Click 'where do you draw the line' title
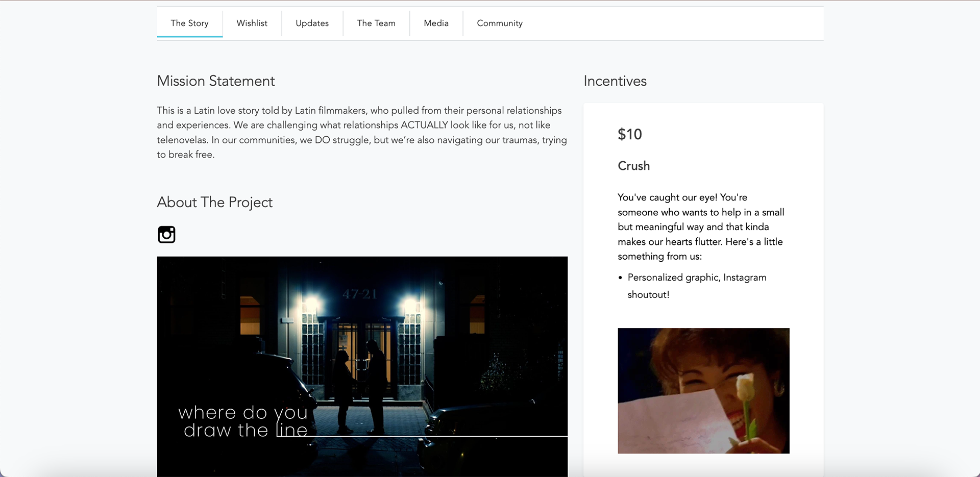 243,421
